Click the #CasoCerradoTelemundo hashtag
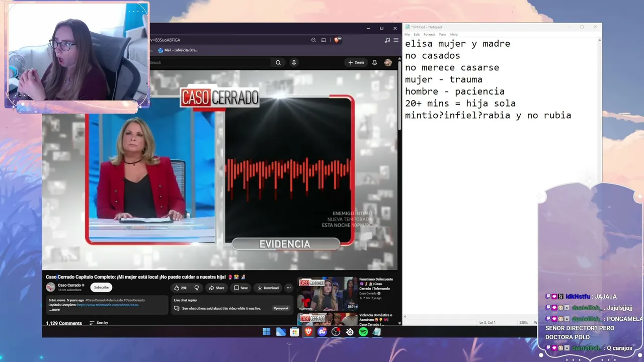The image size is (644, 362). click(x=104, y=300)
